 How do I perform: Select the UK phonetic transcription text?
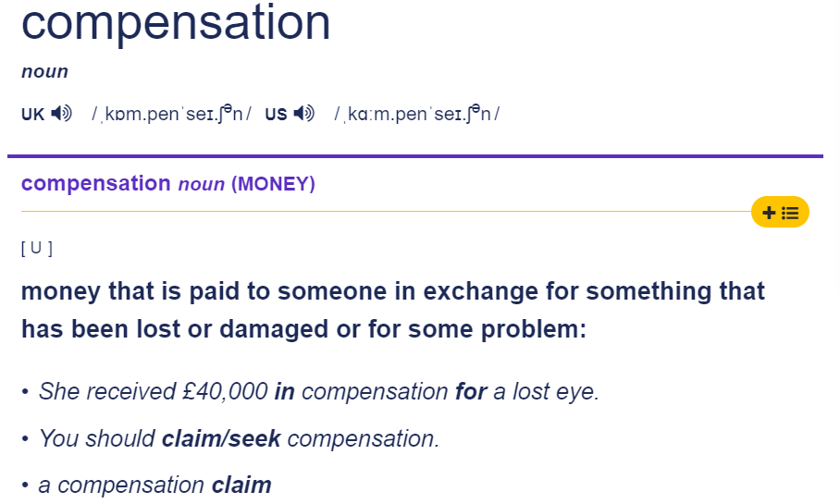point(171,114)
